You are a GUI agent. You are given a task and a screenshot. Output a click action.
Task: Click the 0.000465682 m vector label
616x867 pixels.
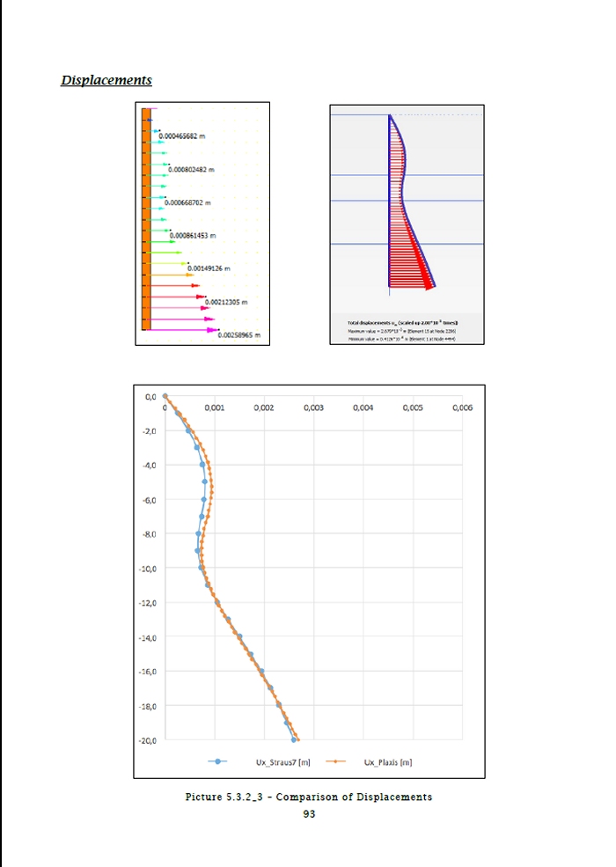coord(182,136)
